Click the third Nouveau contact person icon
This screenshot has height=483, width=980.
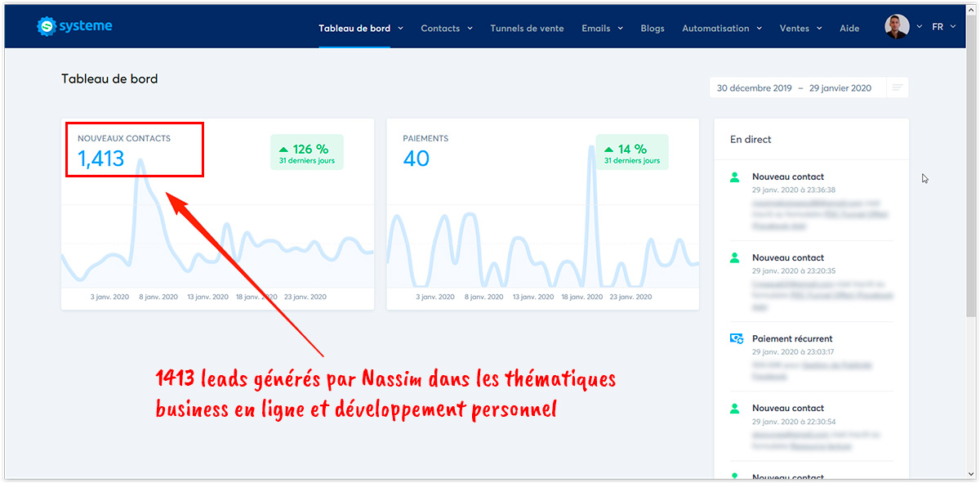tap(735, 408)
